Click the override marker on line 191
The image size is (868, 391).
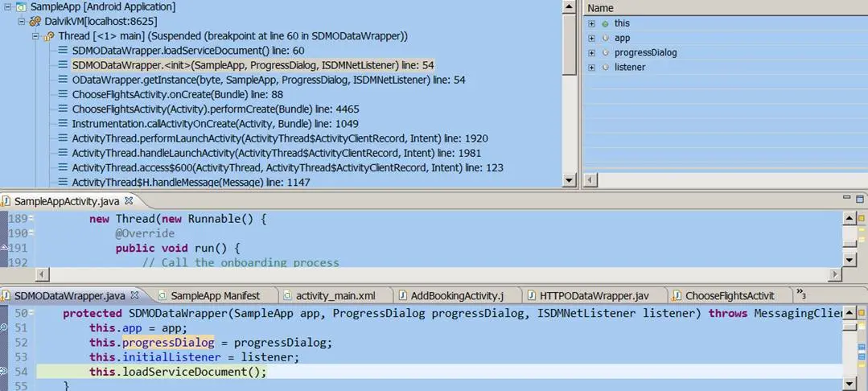(x=4, y=249)
